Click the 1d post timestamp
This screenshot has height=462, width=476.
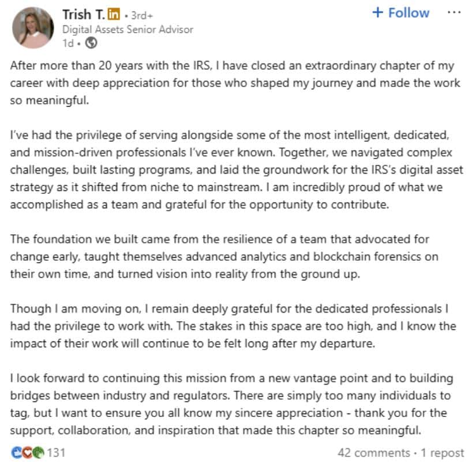pos(68,43)
